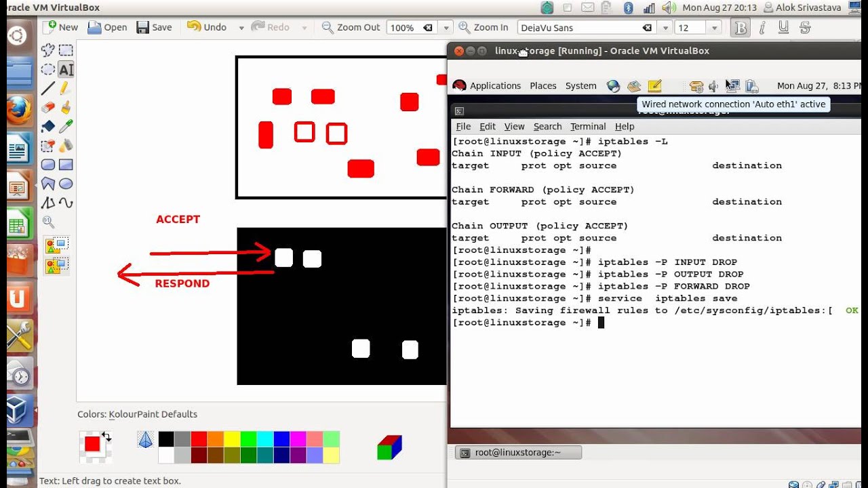
Task: Choose opaque selection option in toolbox
Action: (57, 245)
